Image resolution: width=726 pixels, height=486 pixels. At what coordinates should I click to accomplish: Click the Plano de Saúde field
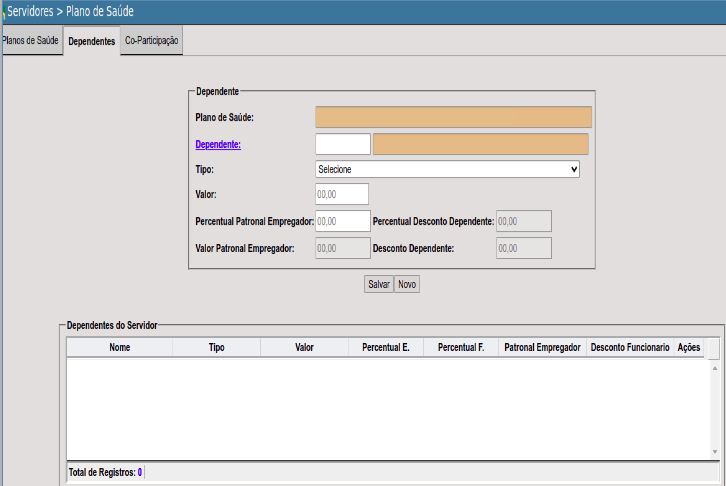point(453,118)
